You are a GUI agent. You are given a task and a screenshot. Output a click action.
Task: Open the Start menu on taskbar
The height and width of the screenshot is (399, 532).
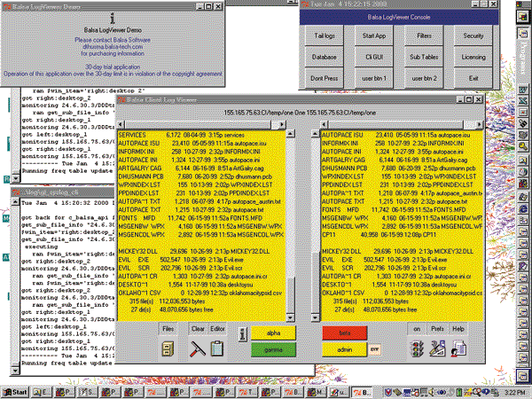(x=15, y=391)
